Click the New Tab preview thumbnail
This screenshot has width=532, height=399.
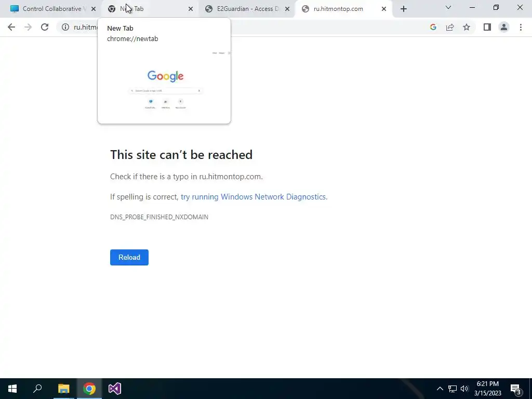[164, 83]
